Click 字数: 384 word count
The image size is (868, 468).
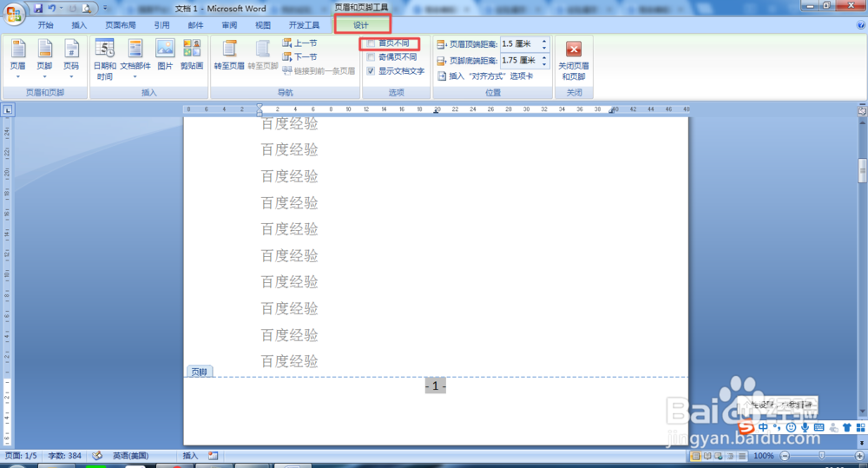click(65, 455)
